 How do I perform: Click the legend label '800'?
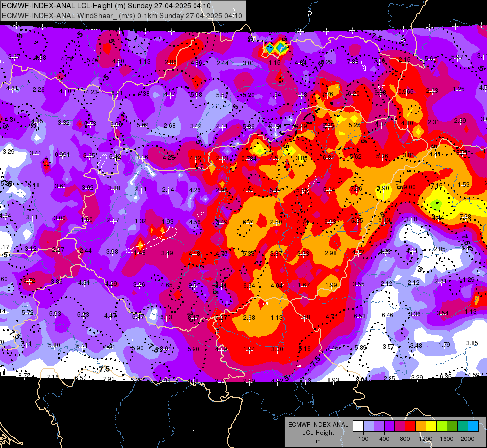coord(405,439)
